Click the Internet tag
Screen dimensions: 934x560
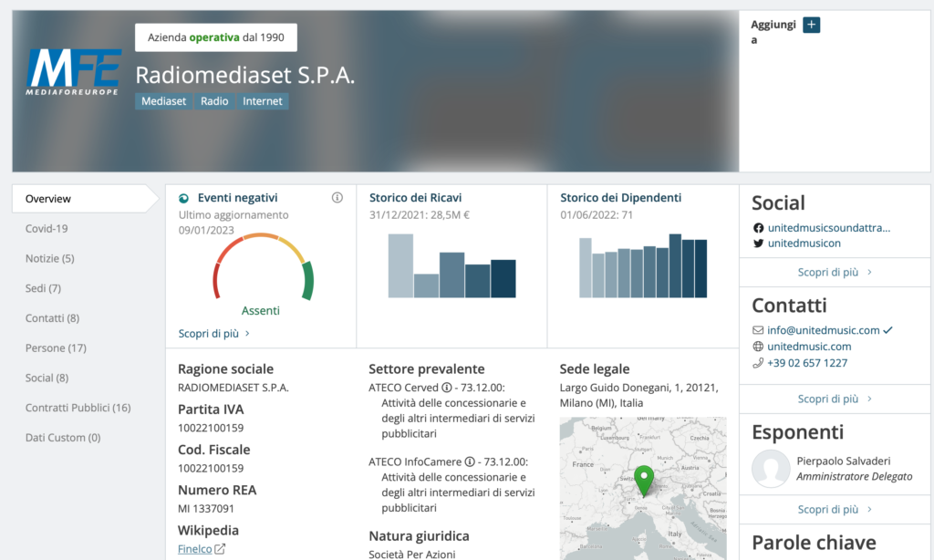263,101
